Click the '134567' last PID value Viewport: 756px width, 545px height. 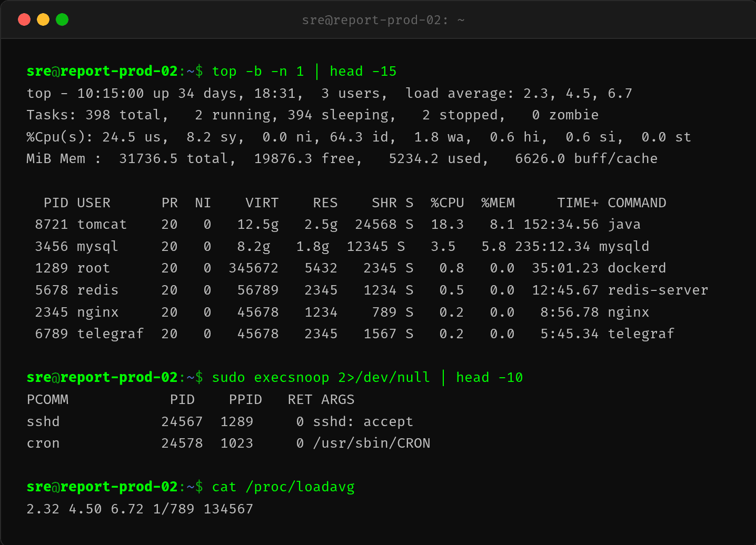(x=228, y=509)
